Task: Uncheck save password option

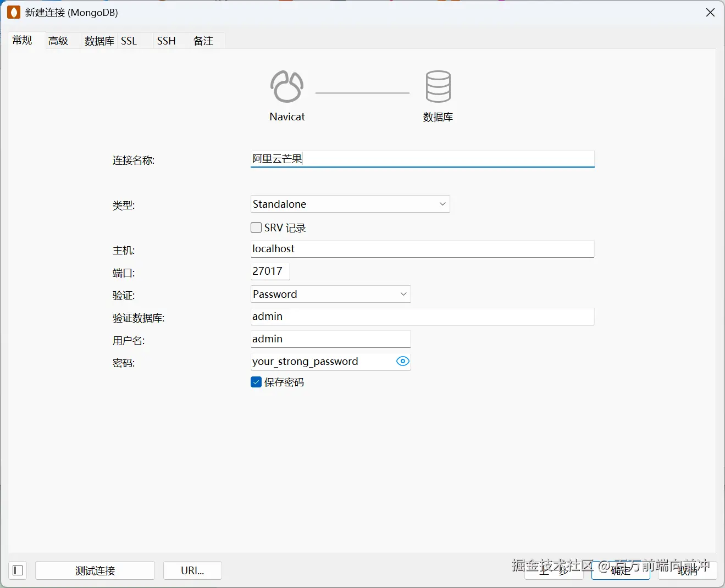Action: pos(256,382)
